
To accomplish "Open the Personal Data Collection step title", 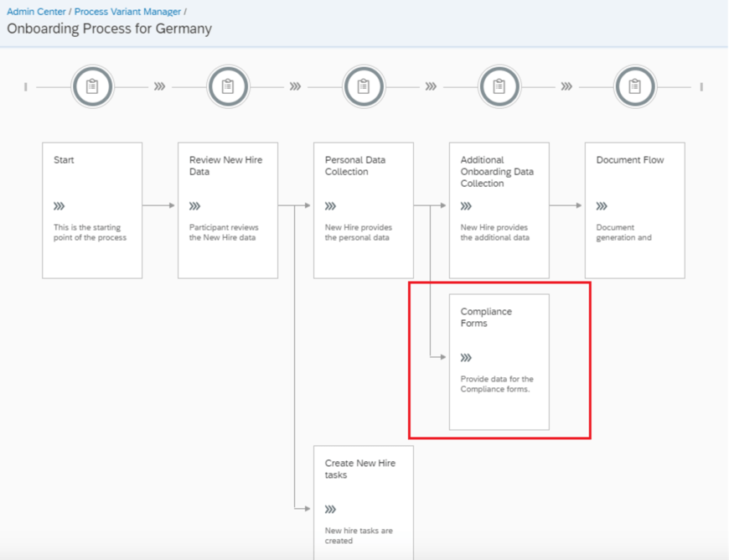I will tap(355, 165).
